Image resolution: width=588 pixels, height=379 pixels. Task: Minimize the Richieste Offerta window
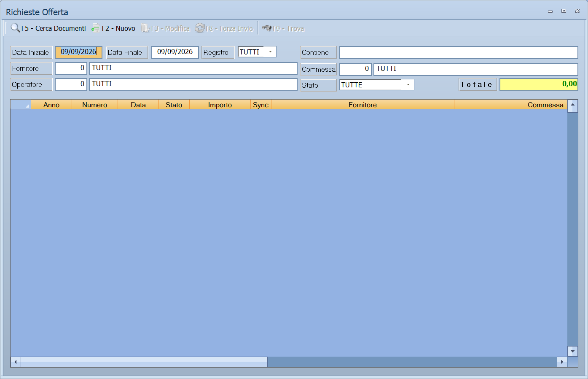tap(550, 11)
